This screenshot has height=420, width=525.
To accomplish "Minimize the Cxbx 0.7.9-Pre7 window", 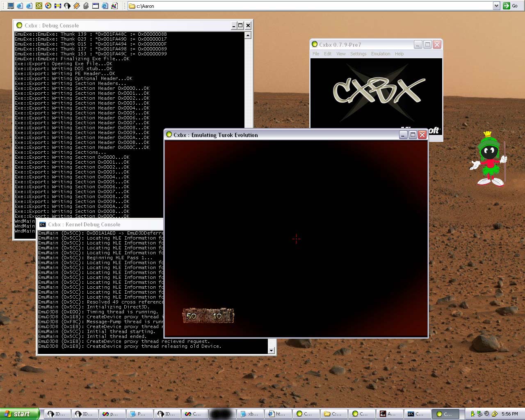I will click(x=418, y=44).
